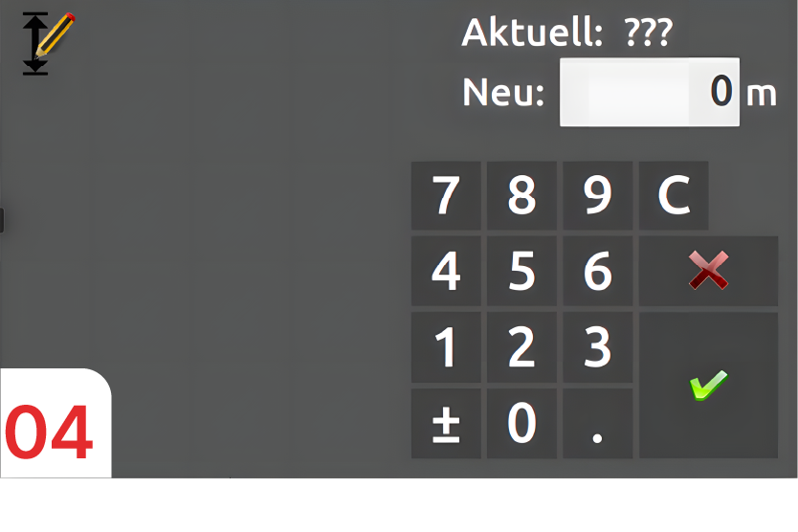Viewport: 798px width, 532px height.
Task: Toggle the sign with the ± key
Action: (x=446, y=424)
